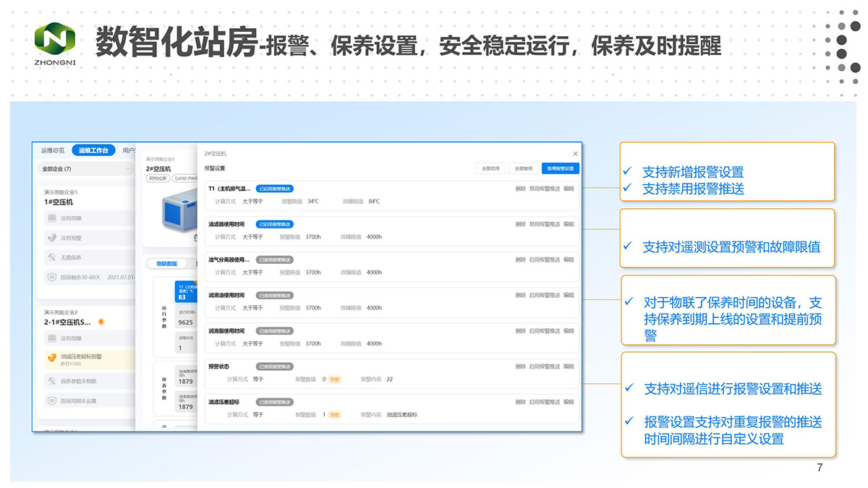Click the 保养参数未物联 wrench icon
Viewport: 868px width, 488px height.
coord(51,381)
